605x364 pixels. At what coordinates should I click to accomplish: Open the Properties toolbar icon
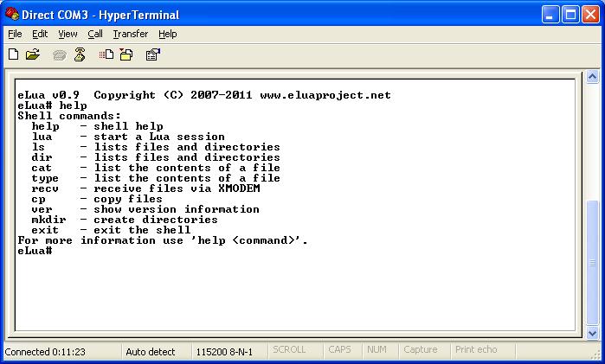point(152,54)
